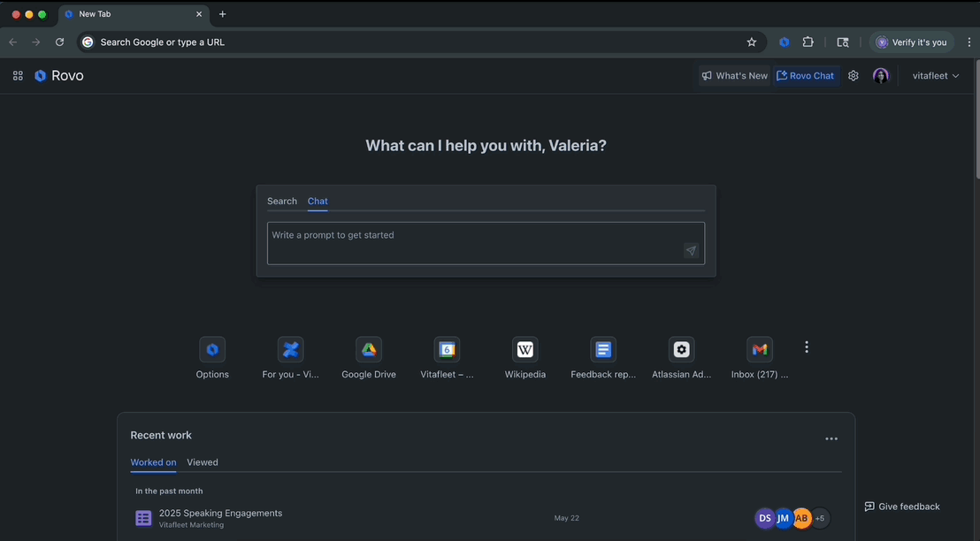
Task: Click the Give feedback button
Action: tap(902, 507)
